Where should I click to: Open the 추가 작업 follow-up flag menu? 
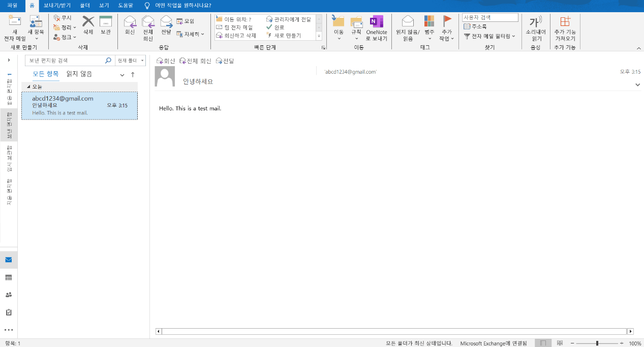point(447,28)
